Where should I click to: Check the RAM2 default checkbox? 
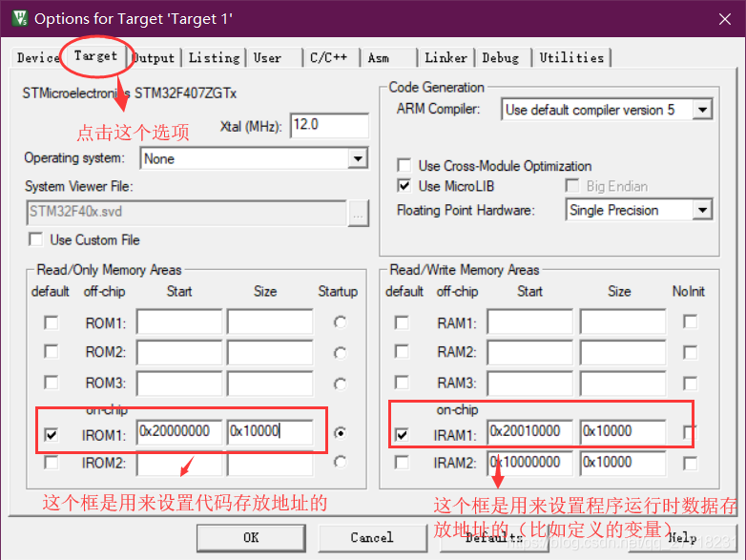(402, 352)
